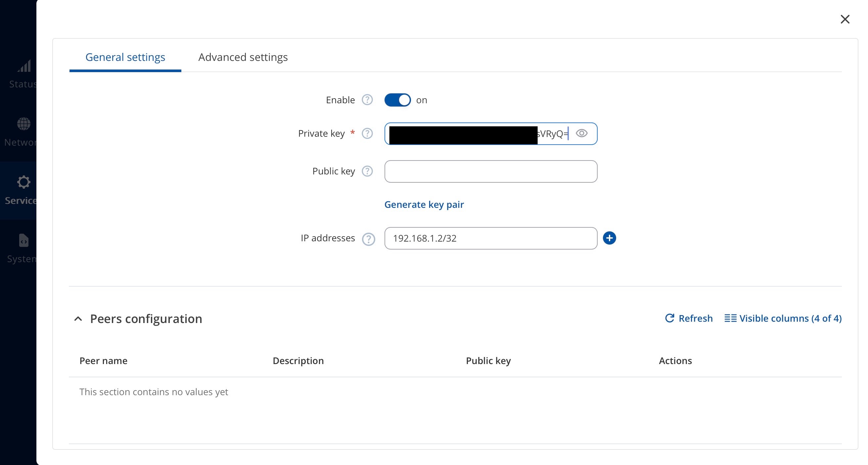This screenshot has height=465, width=868.
Task: Click the Enable help question mark icon
Action: click(367, 100)
